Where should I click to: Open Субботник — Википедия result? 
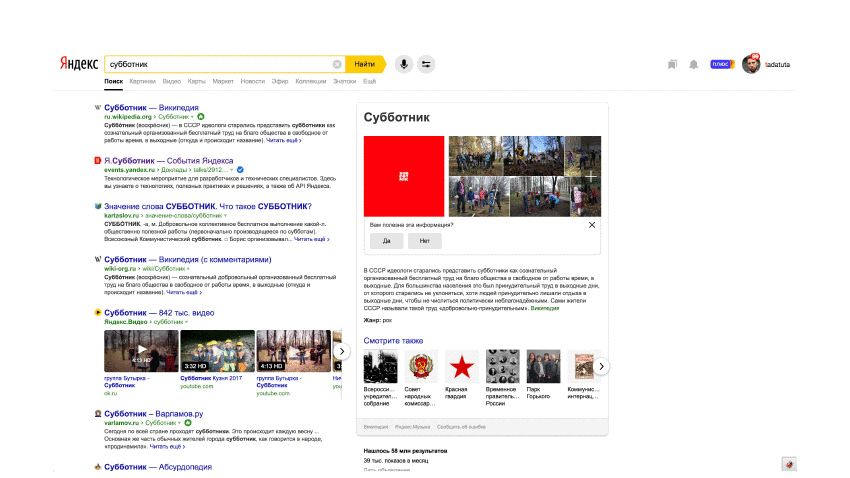coord(151,107)
